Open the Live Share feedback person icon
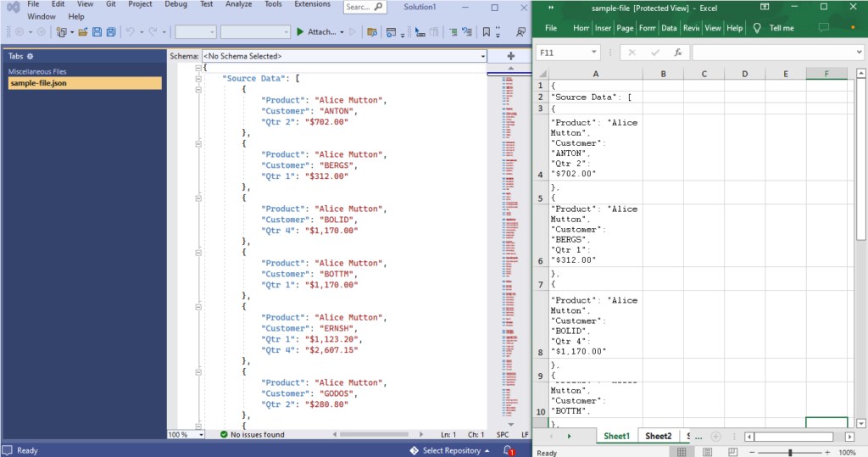This screenshot has width=868, height=457. (x=521, y=32)
